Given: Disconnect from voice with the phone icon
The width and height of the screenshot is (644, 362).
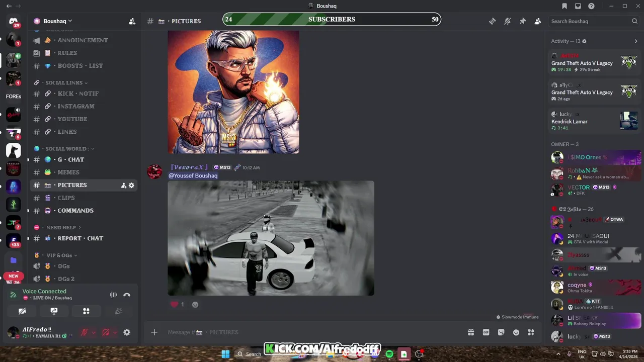Looking at the screenshot, I should click(x=127, y=295).
